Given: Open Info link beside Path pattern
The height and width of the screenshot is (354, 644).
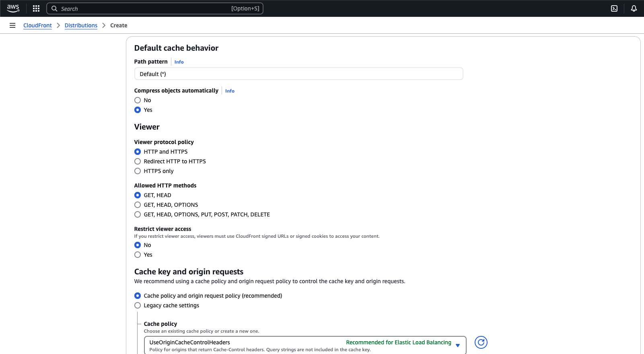Looking at the screenshot, I should pyautogui.click(x=179, y=62).
